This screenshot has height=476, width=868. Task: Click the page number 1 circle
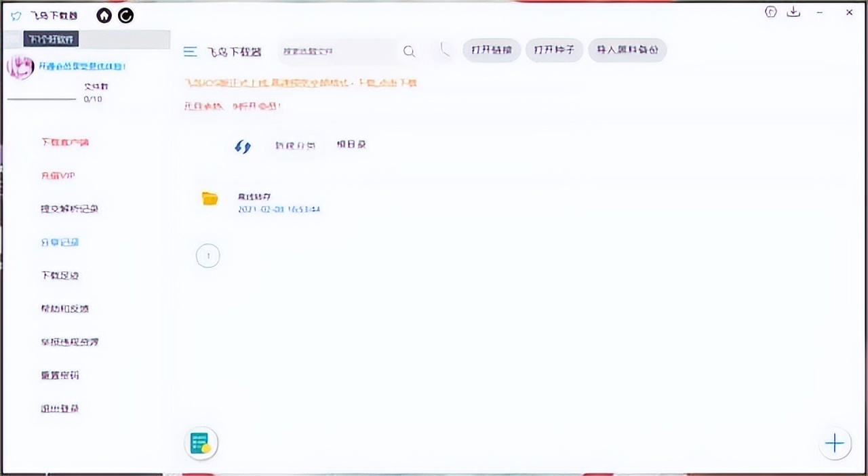(x=208, y=256)
